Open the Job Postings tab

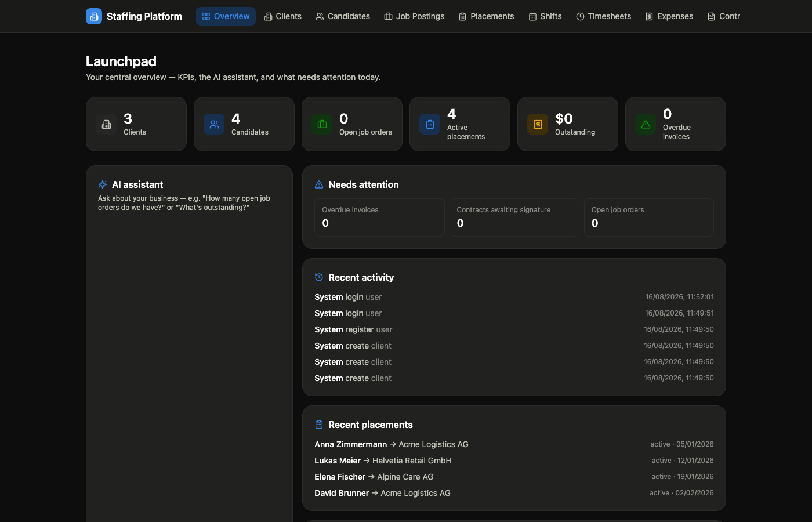(x=414, y=16)
